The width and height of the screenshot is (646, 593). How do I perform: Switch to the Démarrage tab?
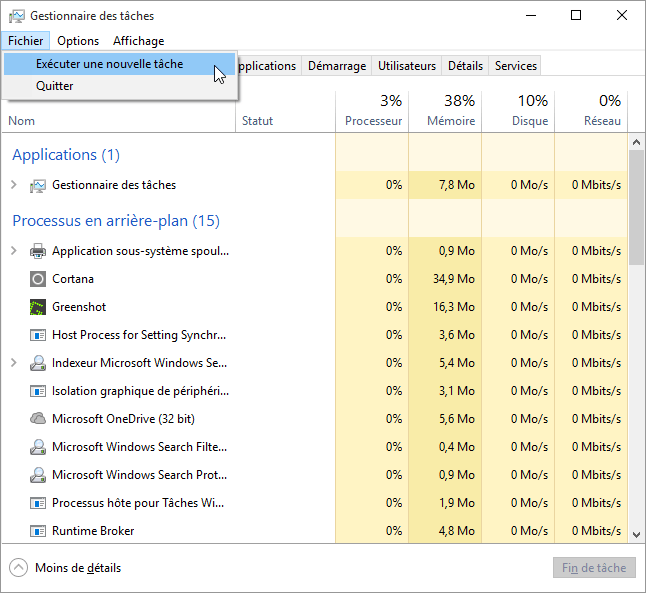337,66
